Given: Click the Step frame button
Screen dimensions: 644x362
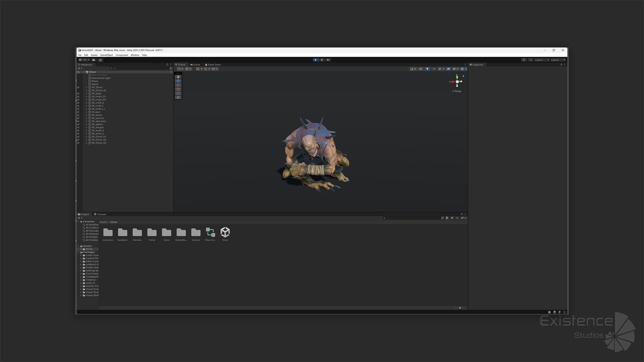Looking at the screenshot, I should (328, 60).
